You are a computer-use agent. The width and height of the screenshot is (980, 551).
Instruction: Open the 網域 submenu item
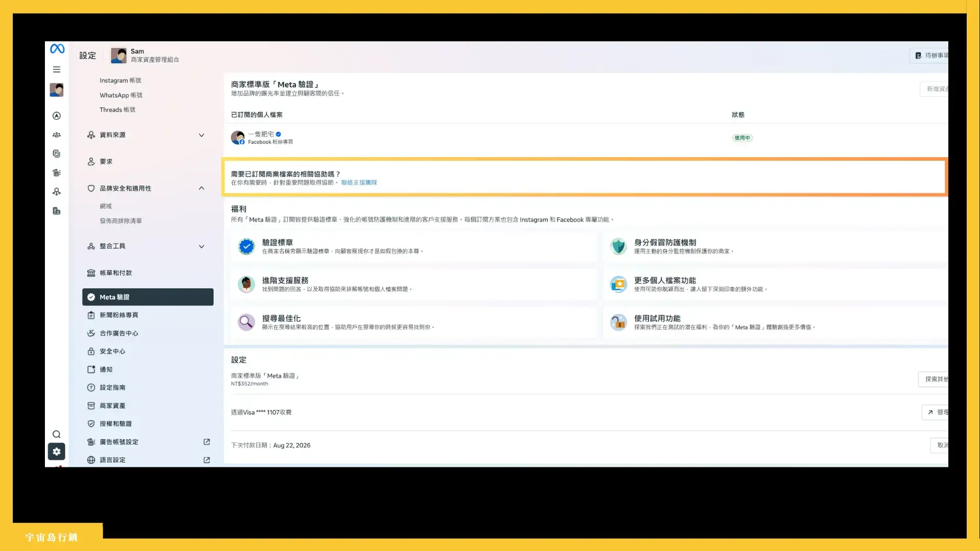(x=106, y=206)
